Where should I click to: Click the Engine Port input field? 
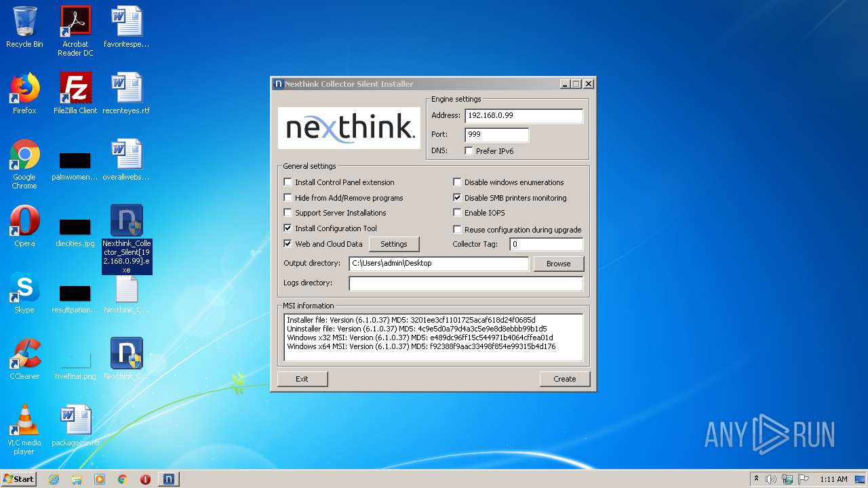tap(496, 135)
